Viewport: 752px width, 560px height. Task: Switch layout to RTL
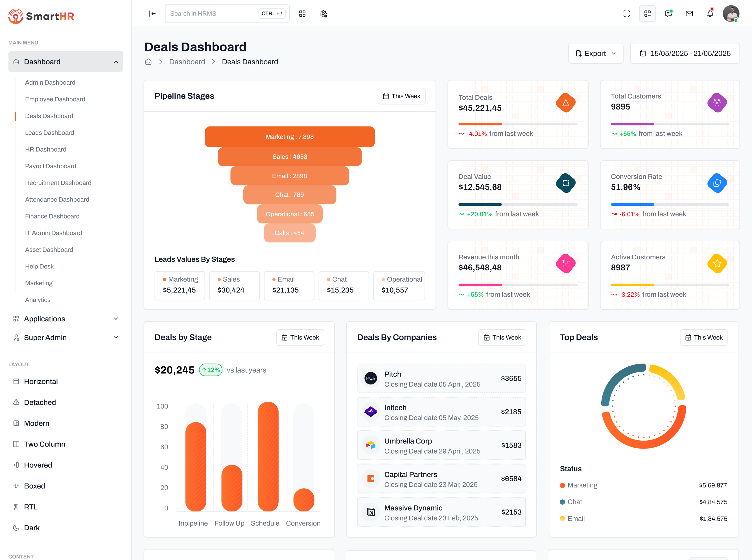tap(30, 506)
